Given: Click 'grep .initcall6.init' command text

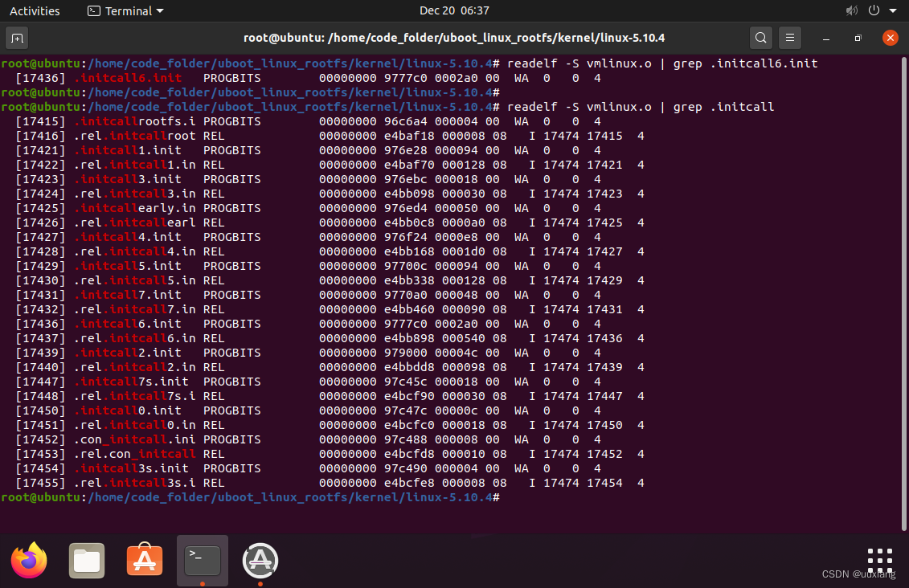Looking at the screenshot, I should tap(746, 63).
